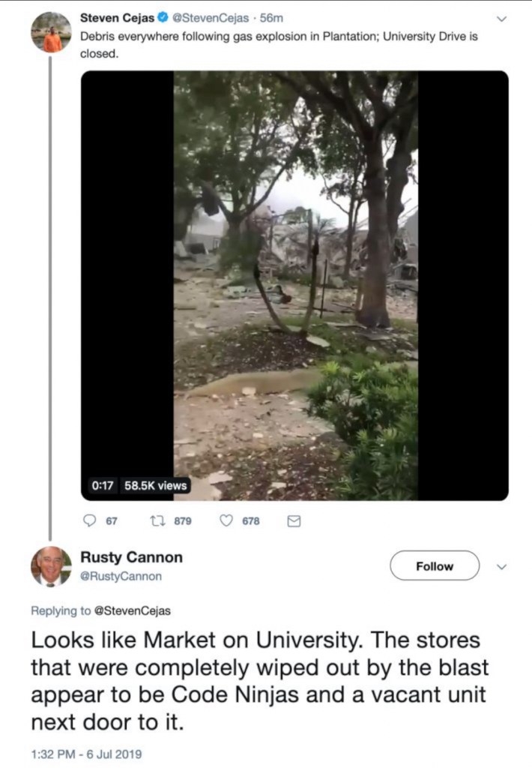
Task: Open the @StevenCejas link in 'Replying to'
Action: [x=131, y=610]
